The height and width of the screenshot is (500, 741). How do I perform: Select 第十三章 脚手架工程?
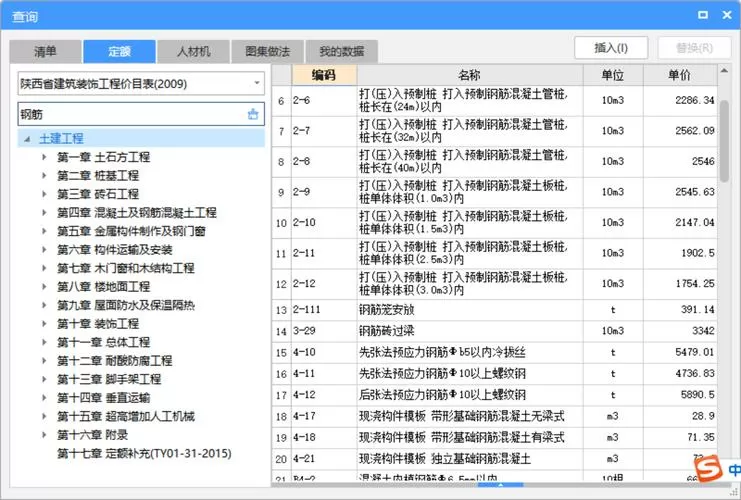click(109, 379)
